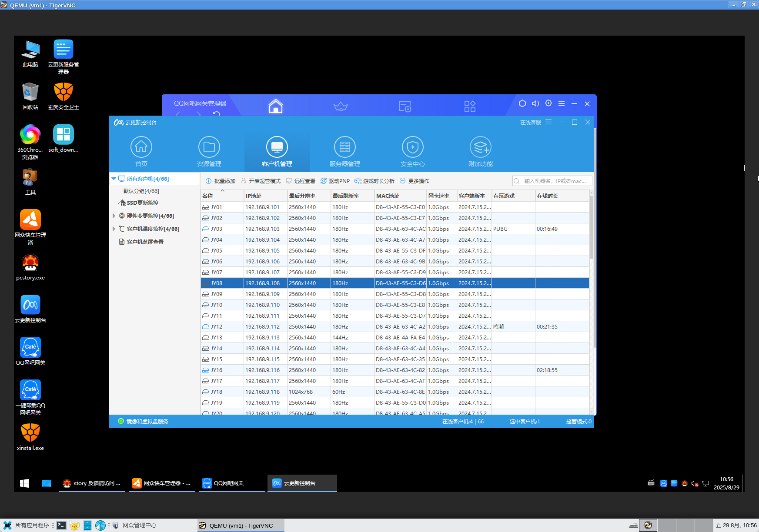Open 服务器管理 server management icon
The width and height of the screenshot is (759, 532).
[345, 147]
